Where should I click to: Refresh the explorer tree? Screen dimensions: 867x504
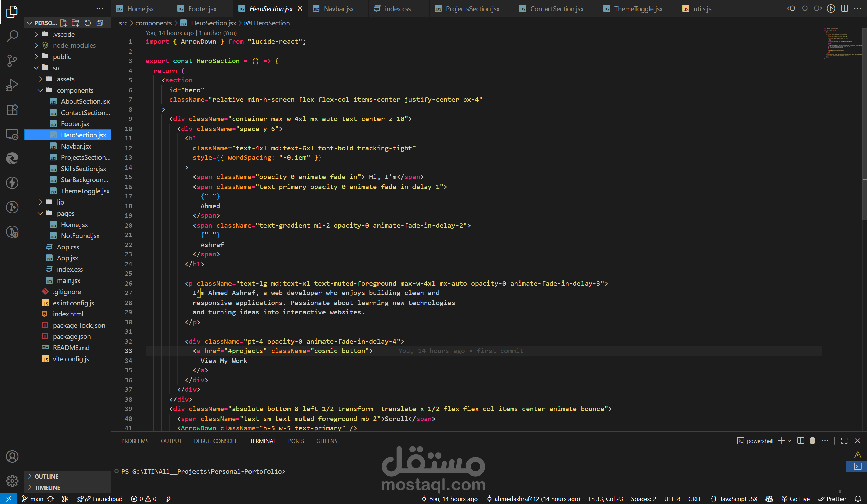point(87,23)
